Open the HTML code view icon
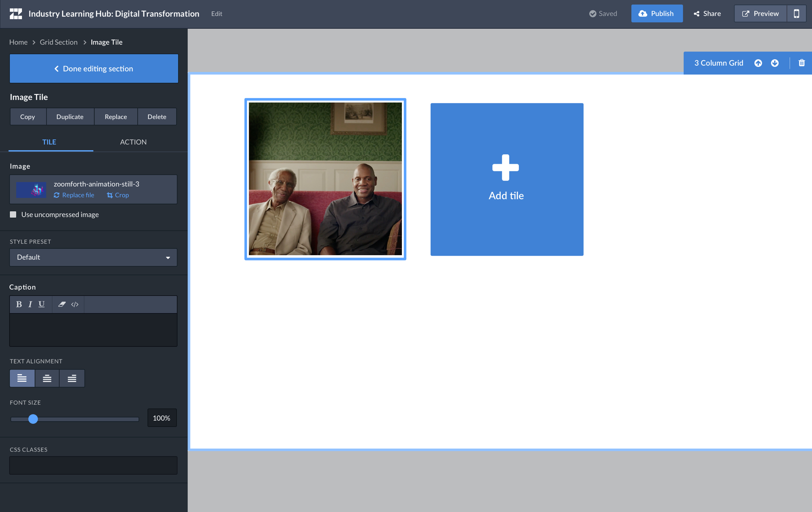The image size is (812, 512). click(x=75, y=304)
